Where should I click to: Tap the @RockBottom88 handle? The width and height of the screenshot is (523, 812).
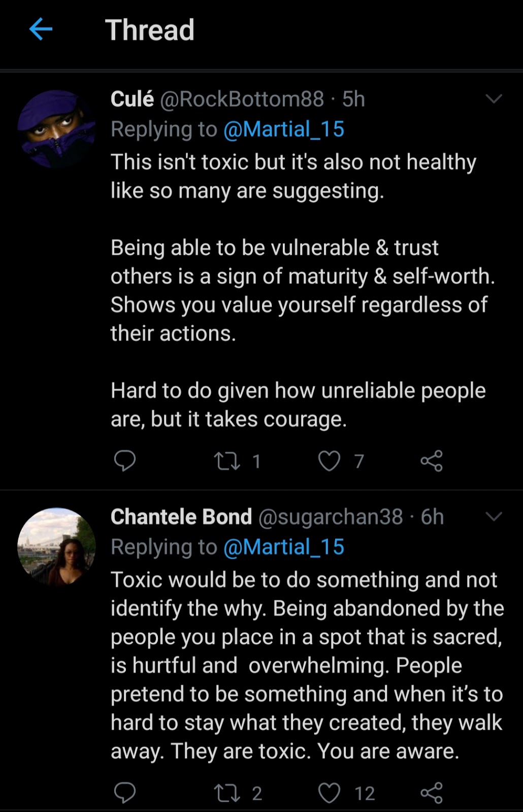(242, 99)
